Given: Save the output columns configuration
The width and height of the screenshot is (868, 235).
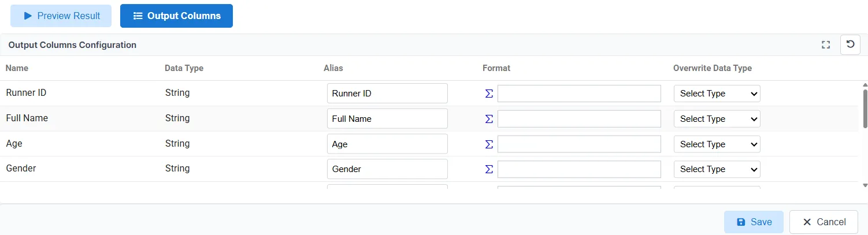Looking at the screenshot, I should point(754,222).
